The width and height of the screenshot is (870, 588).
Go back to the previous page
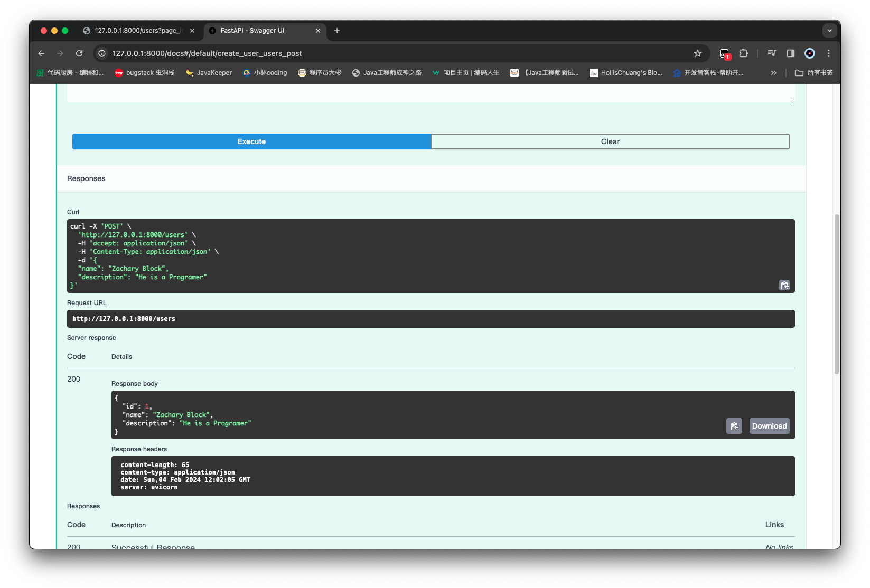41,53
